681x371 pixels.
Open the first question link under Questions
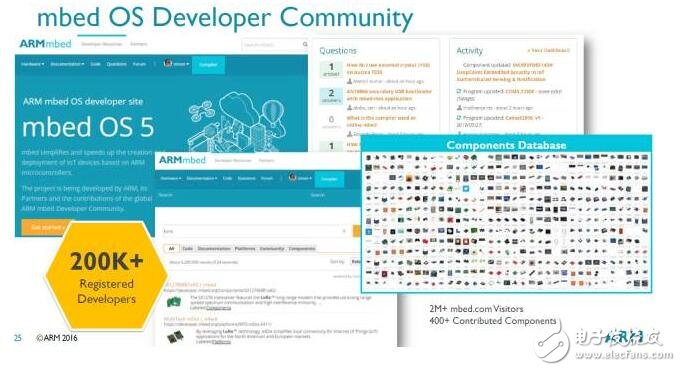click(x=388, y=68)
